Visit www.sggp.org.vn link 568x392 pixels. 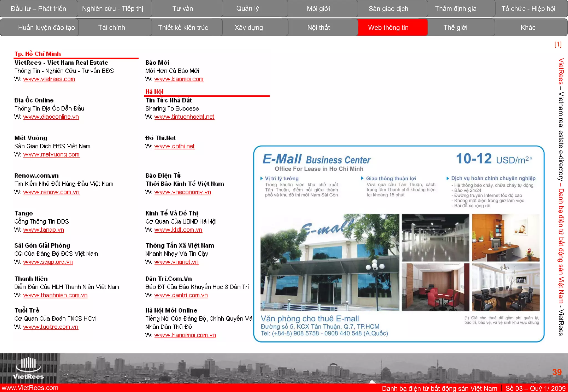48,262
